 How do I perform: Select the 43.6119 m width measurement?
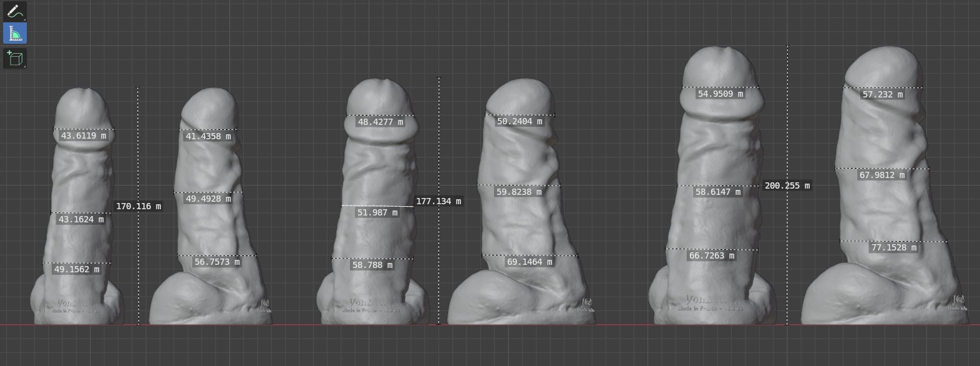click(x=83, y=136)
